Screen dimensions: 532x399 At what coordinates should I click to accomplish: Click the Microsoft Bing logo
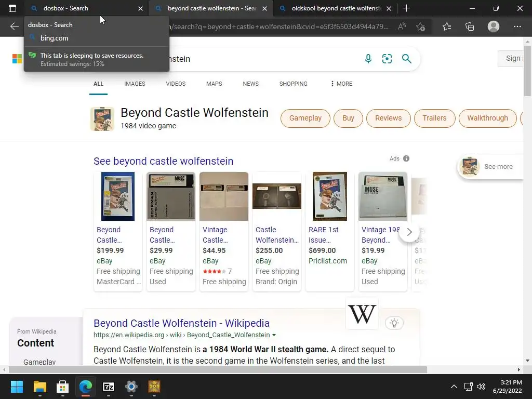pos(17,59)
